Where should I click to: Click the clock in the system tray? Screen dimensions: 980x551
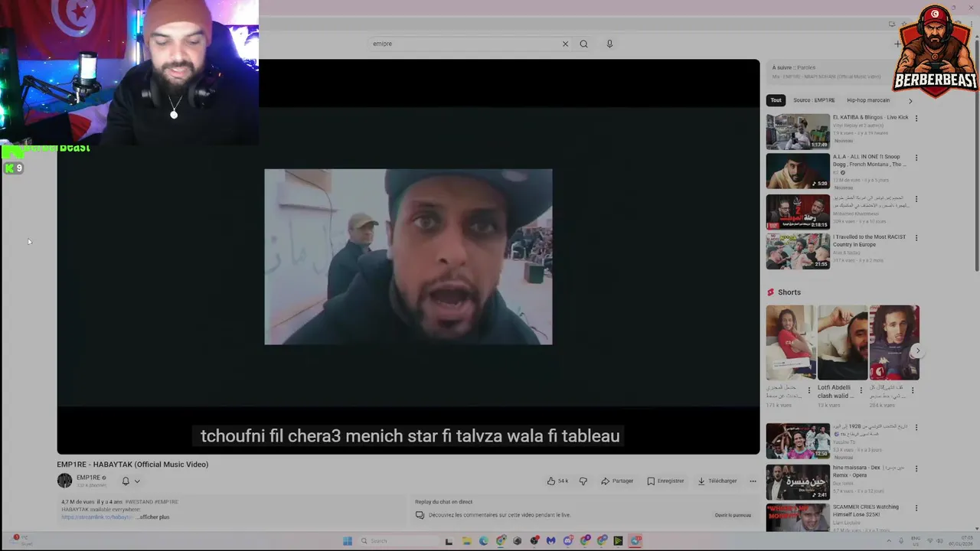[x=961, y=541]
